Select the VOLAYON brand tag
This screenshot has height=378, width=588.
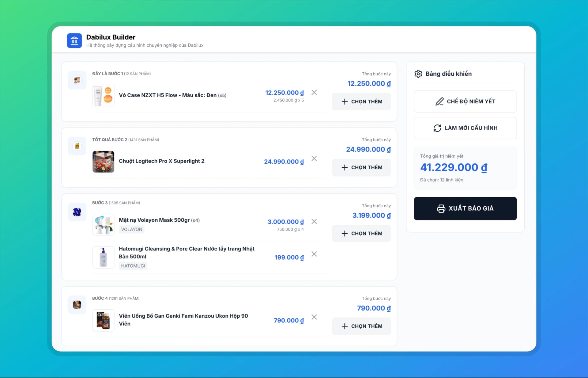(132, 229)
